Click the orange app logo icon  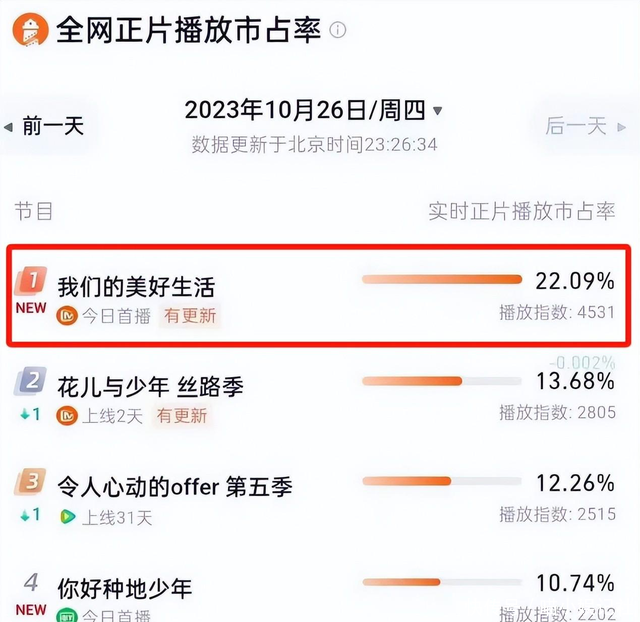[32, 30]
